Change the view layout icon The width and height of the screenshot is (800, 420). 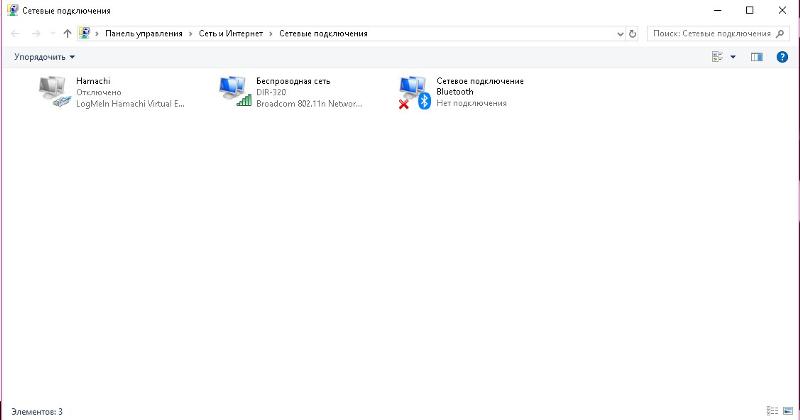pos(717,57)
